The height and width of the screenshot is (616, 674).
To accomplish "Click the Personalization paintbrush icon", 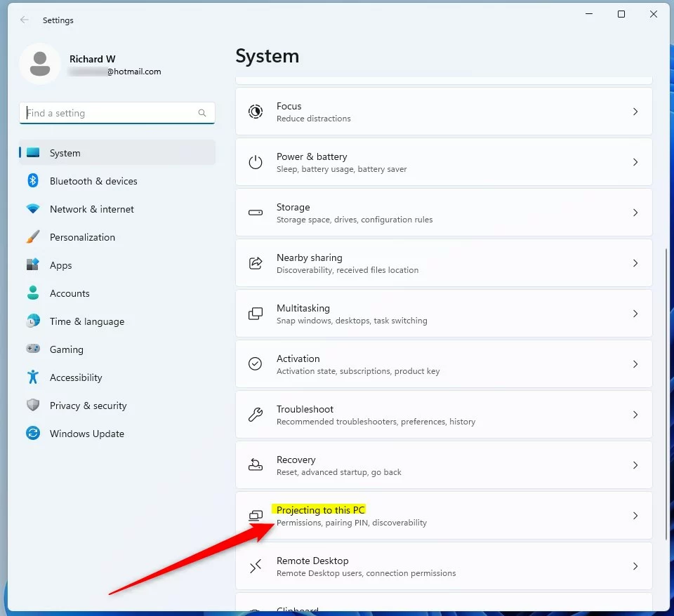I will [33, 237].
